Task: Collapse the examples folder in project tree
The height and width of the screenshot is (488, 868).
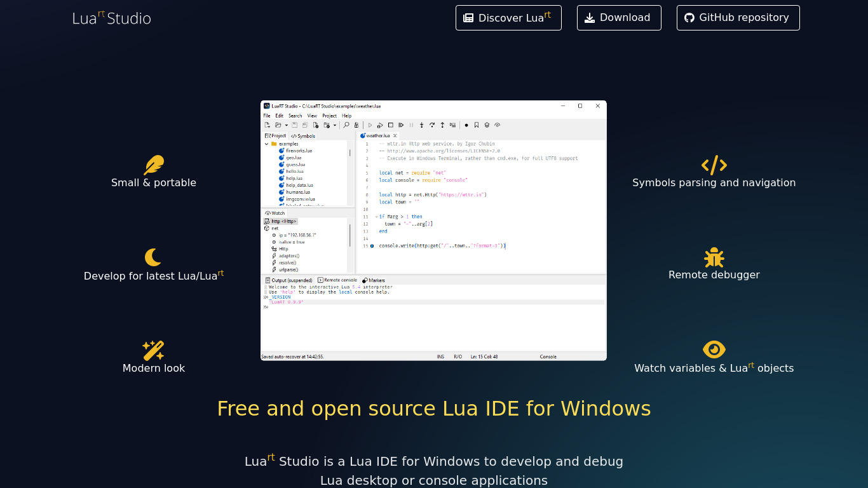Action: pos(266,144)
